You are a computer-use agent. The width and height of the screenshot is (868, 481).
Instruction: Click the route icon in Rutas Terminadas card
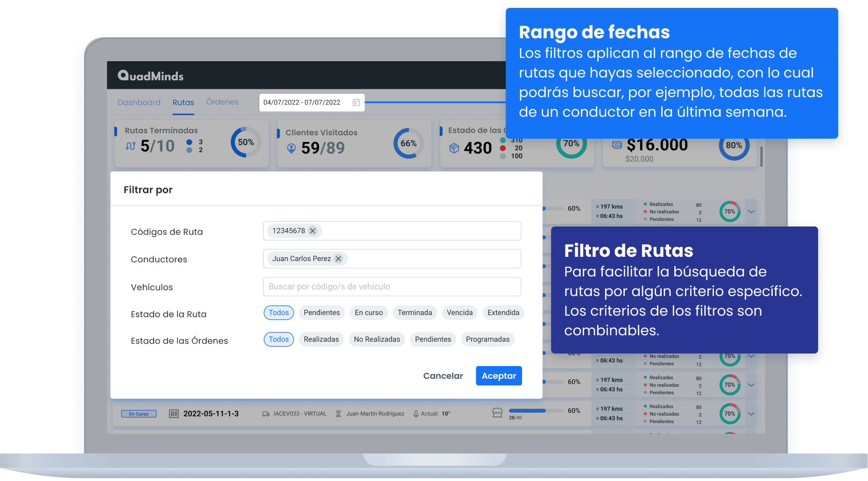(x=131, y=146)
